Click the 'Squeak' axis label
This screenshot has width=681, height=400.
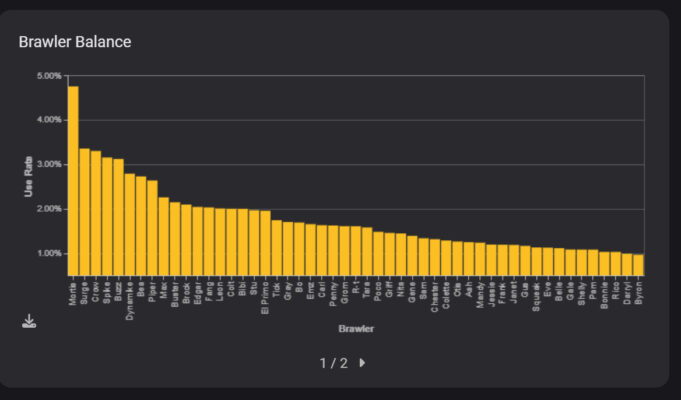(x=536, y=296)
